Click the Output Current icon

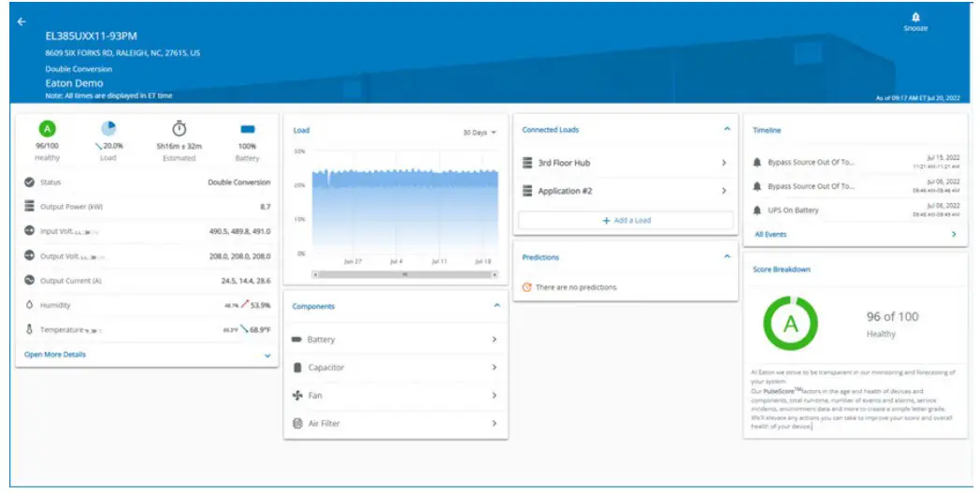(x=29, y=281)
